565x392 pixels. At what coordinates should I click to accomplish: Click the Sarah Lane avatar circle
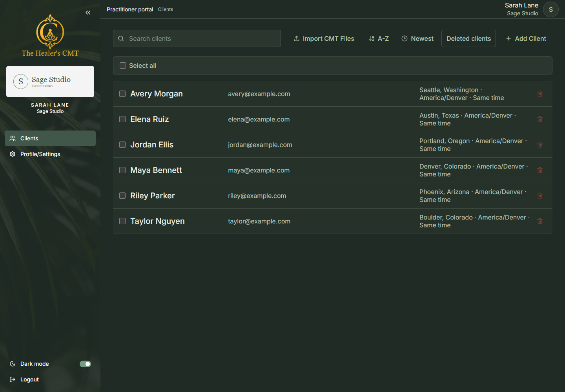tap(551, 9)
